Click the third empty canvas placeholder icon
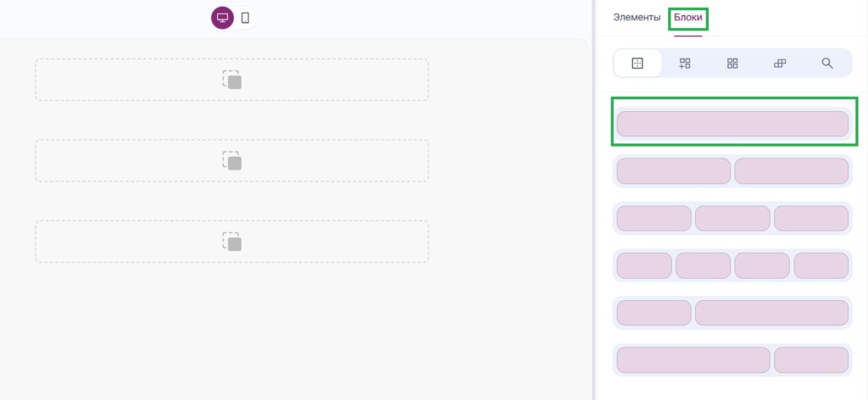This screenshot has width=868, height=400. click(231, 242)
